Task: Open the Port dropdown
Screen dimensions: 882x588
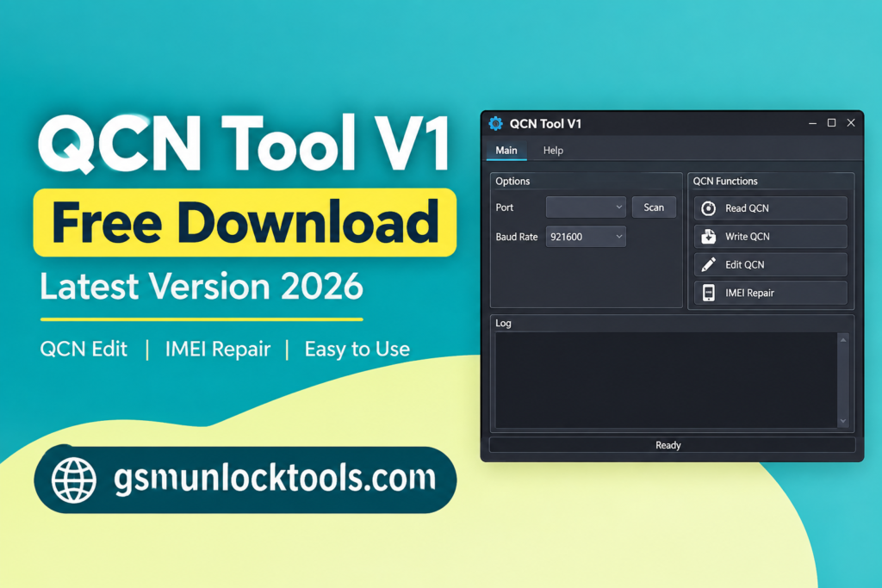Action: [586, 207]
